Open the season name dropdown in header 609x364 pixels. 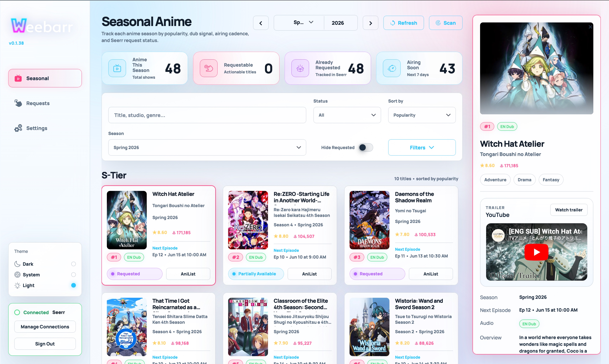point(299,23)
